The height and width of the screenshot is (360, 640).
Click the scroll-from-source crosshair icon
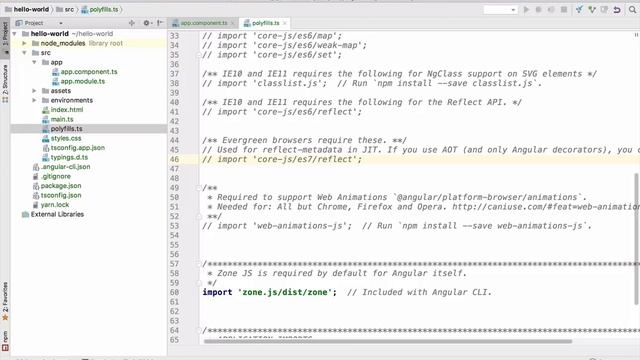pyautogui.click(x=131, y=23)
